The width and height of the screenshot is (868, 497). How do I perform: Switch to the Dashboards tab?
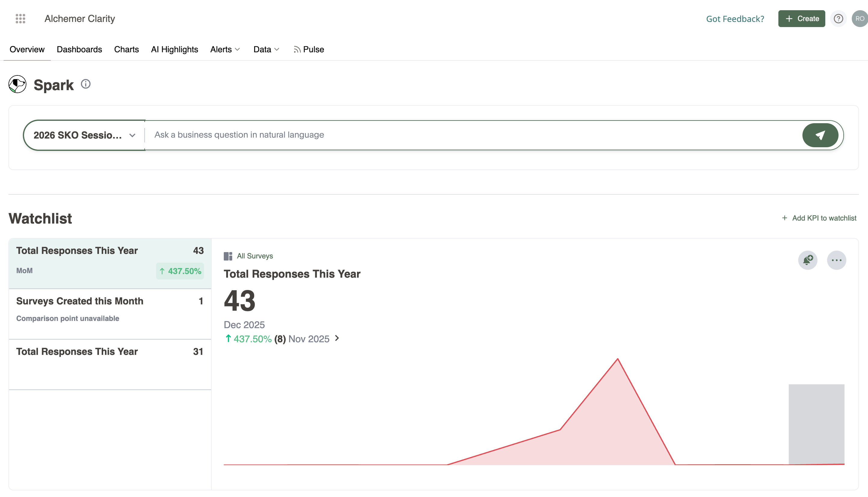79,50
